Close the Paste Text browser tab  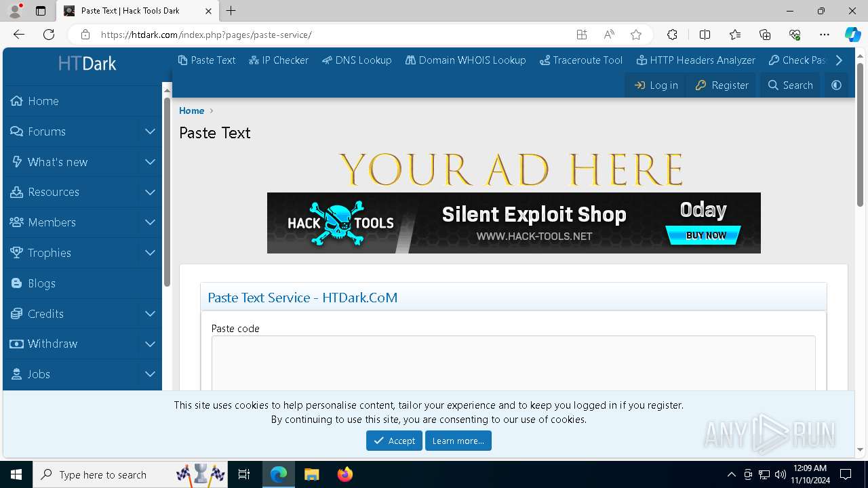(208, 11)
